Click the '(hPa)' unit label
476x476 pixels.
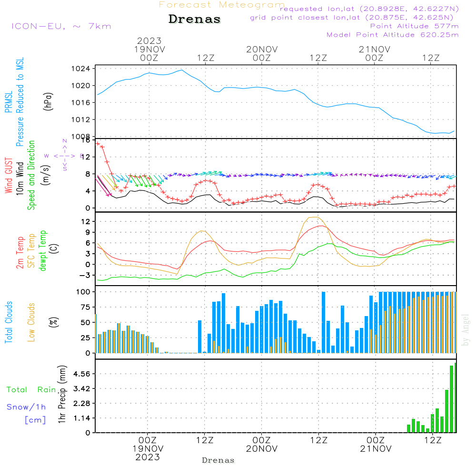pos(48,101)
